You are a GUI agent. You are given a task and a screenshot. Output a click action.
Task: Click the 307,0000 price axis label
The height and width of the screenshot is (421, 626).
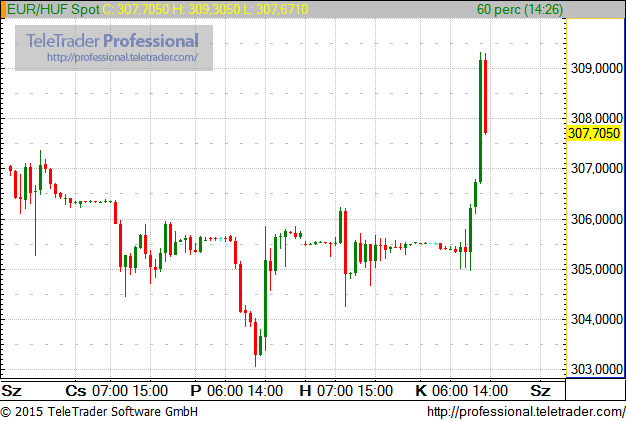(596, 168)
